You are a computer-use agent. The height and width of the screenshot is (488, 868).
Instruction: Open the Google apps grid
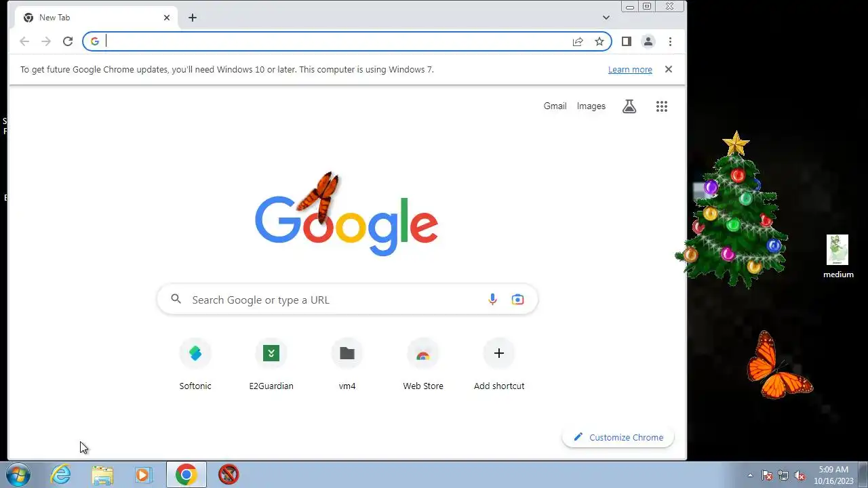click(662, 106)
